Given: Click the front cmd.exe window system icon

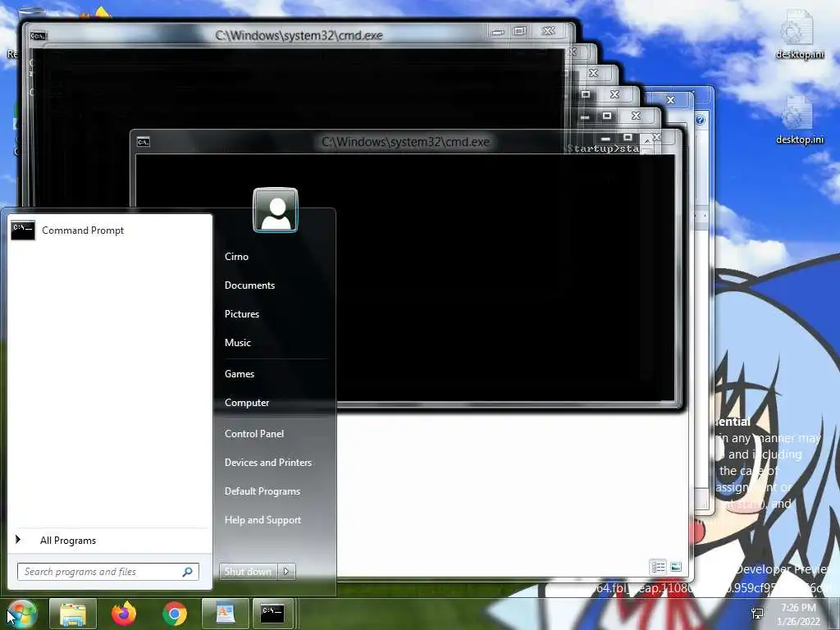Looking at the screenshot, I should [143, 142].
